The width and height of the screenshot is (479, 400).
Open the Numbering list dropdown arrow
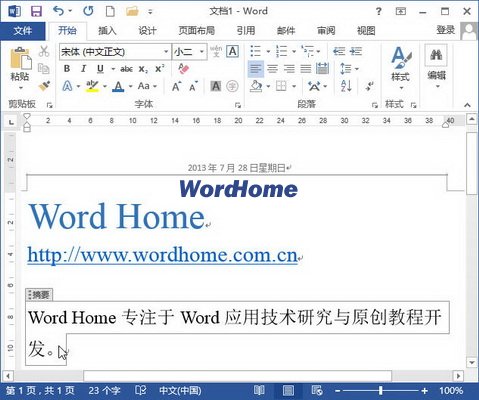[x=294, y=52]
